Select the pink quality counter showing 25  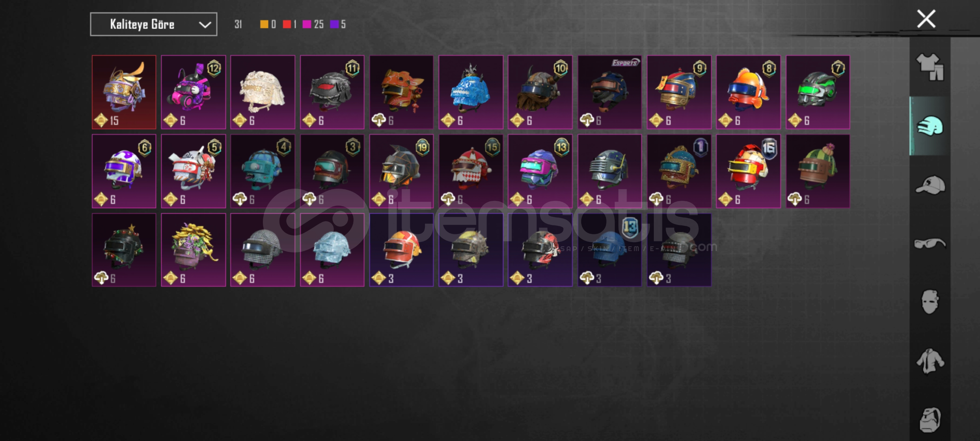pos(313,24)
